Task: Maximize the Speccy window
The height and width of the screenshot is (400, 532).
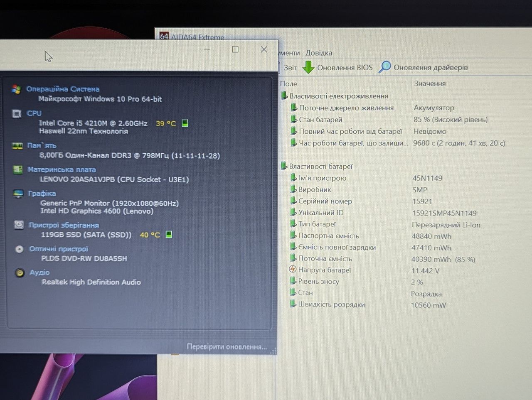Action: tap(235, 49)
